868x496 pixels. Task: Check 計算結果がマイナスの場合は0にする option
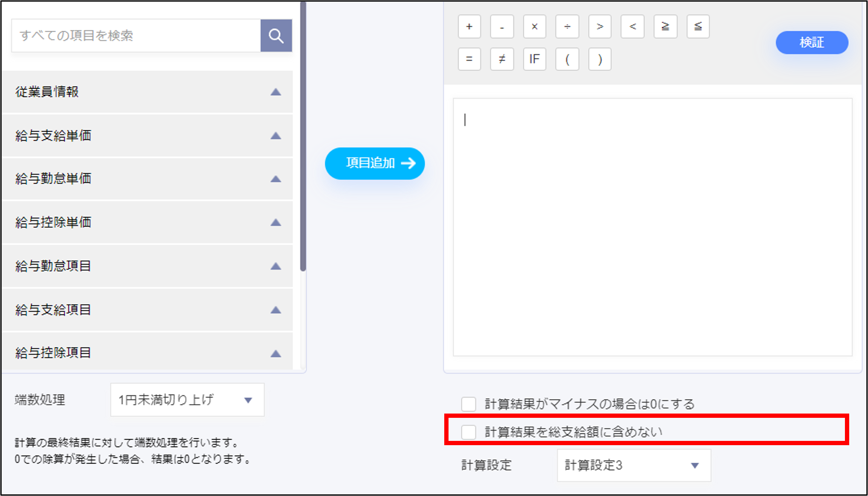469,404
